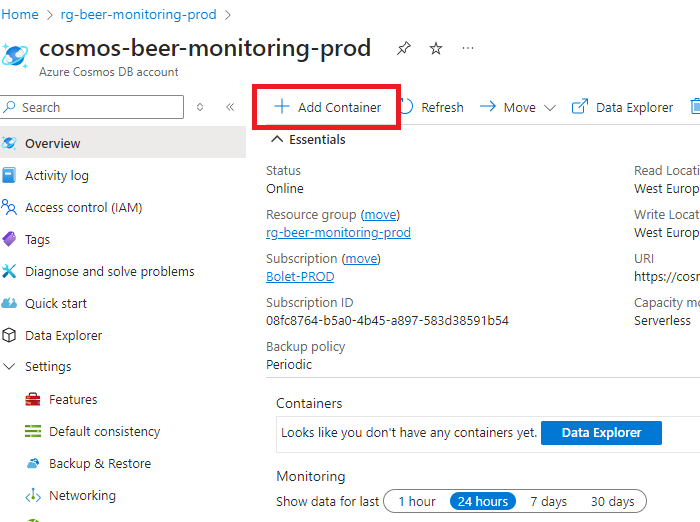
Task: Go to Home in breadcrumb
Action: tap(20, 14)
